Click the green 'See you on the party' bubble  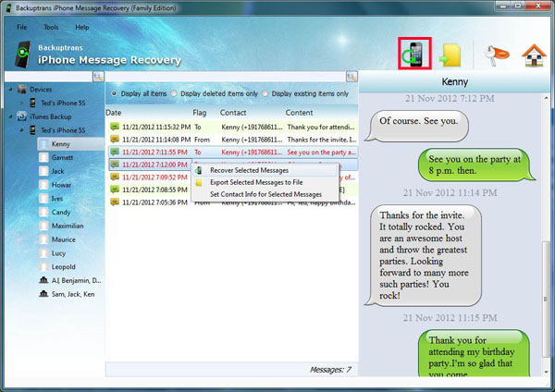(476, 165)
